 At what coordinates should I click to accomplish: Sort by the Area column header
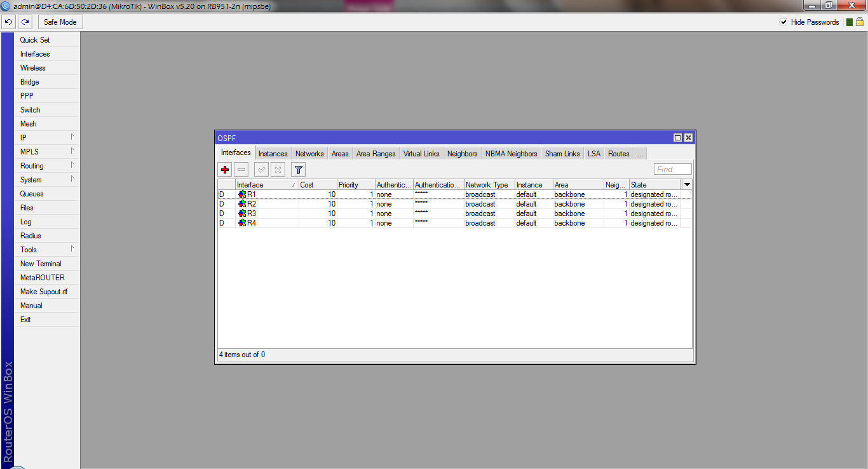[578, 185]
